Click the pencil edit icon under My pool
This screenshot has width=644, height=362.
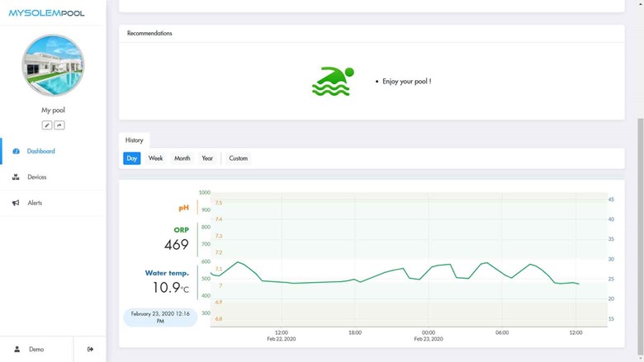[x=47, y=125]
